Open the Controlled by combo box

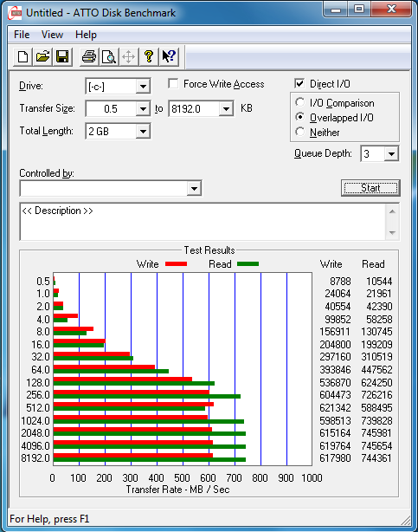111,188
